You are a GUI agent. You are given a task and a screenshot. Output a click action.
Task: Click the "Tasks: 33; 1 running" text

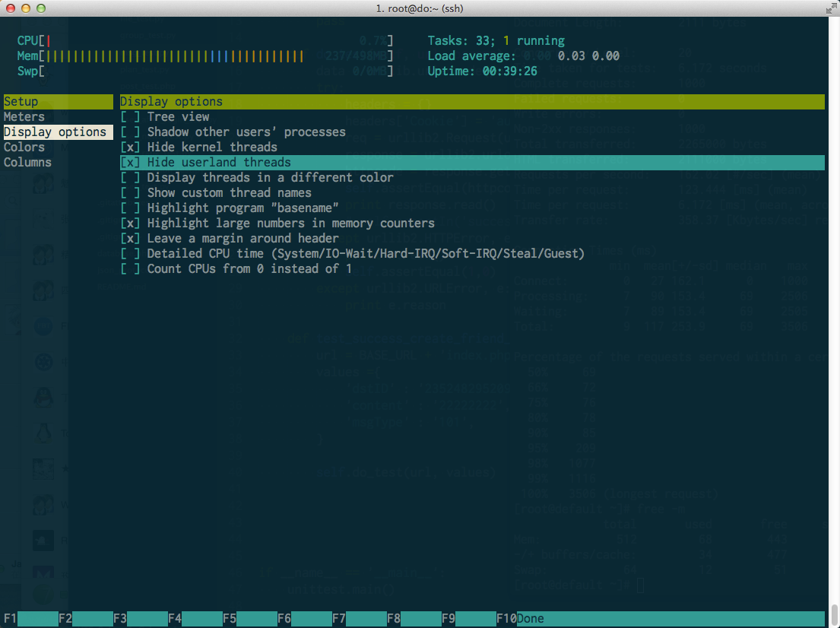click(x=496, y=41)
